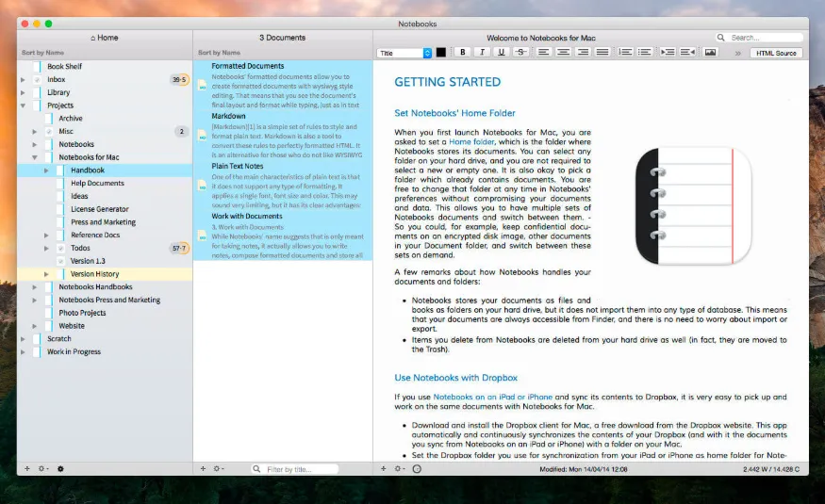Open the action gear menu below the folder sidebar
This screenshot has height=504, width=825.
tap(42, 468)
